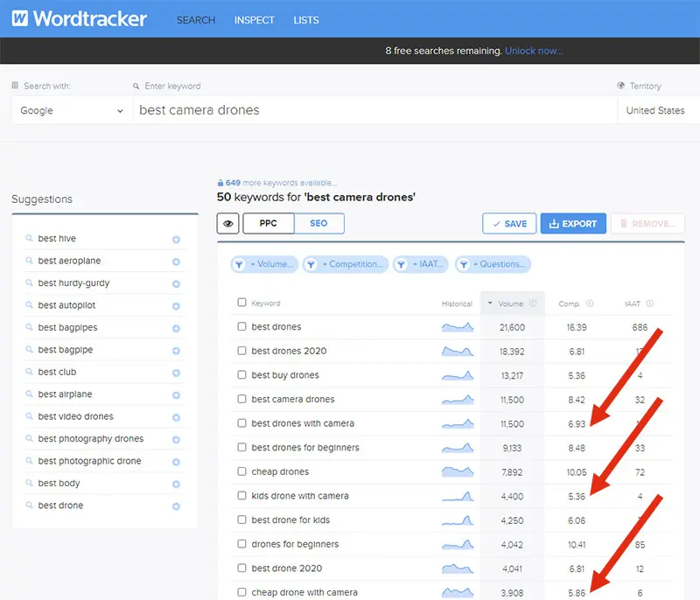Image resolution: width=700 pixels, height=600 pixels.
Task: Open the Volume filter funnel icon
Action: 239,264
